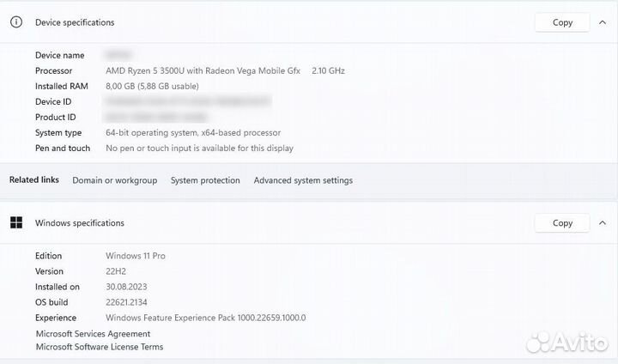This screenshot has width=618, height=364.
Task: Click the Windows Feature Experience Pack text
Action: (x=205, y=318)
